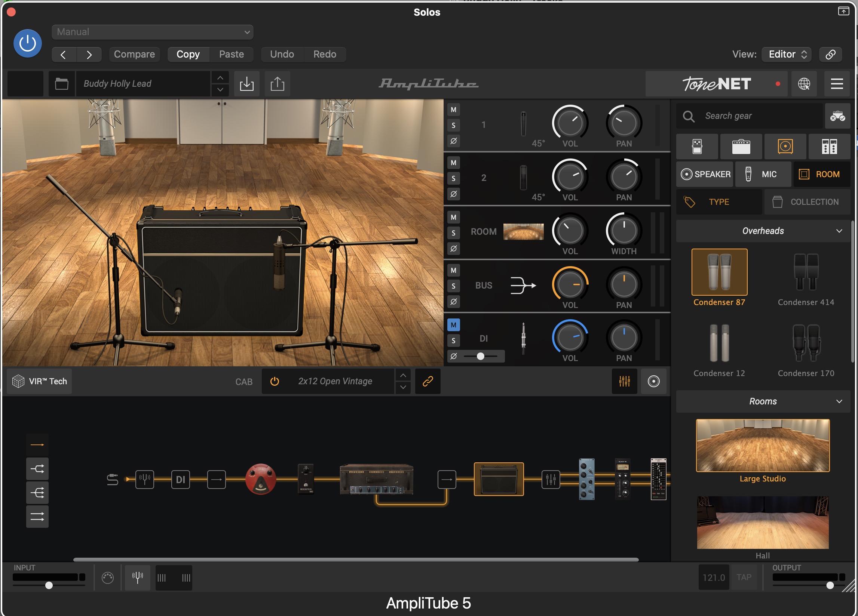Click the Compare button
This screenshot has width=858, height=616.
coord(134,54)
